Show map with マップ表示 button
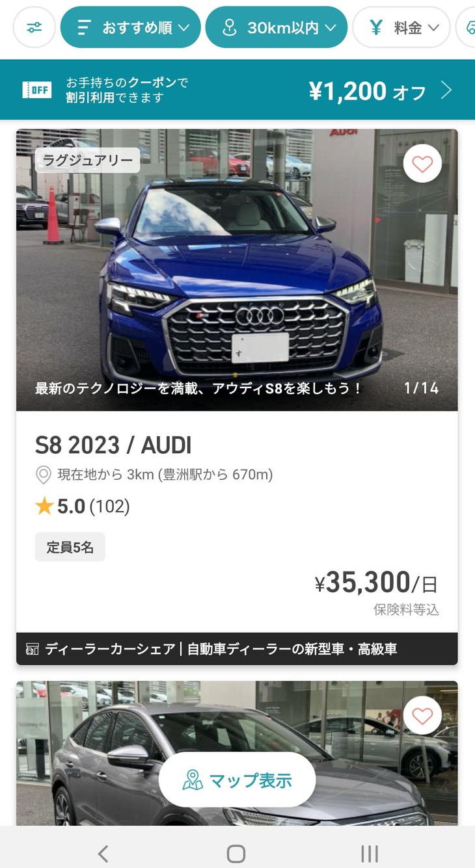475x868 pixels. tap(237, 780)
